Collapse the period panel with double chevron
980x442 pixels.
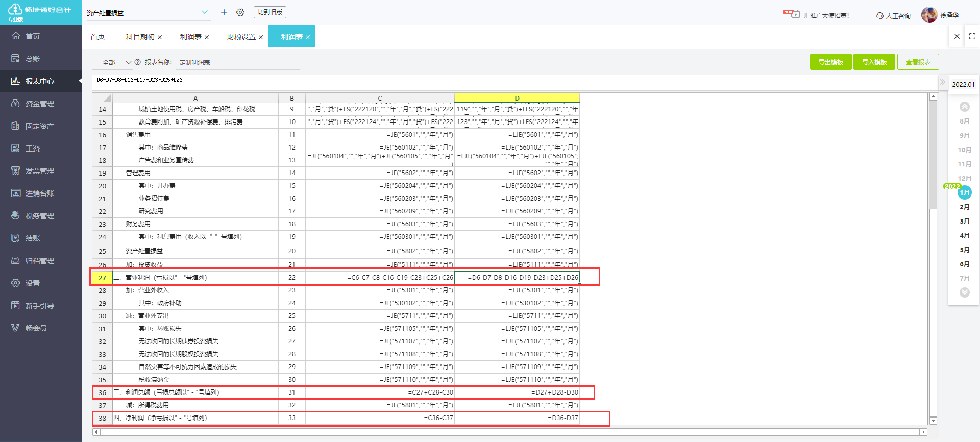tap(943, 82)
